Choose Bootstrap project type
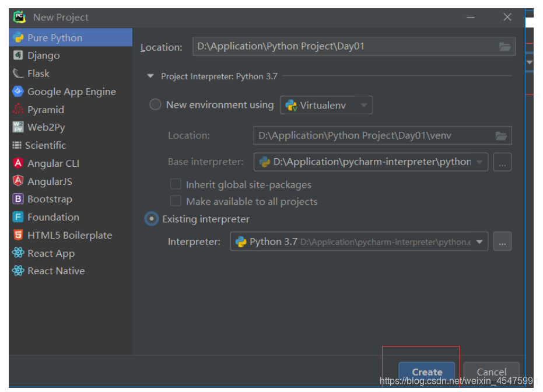Viewport: 543px width, 392px height. click(x=71, y=199)
